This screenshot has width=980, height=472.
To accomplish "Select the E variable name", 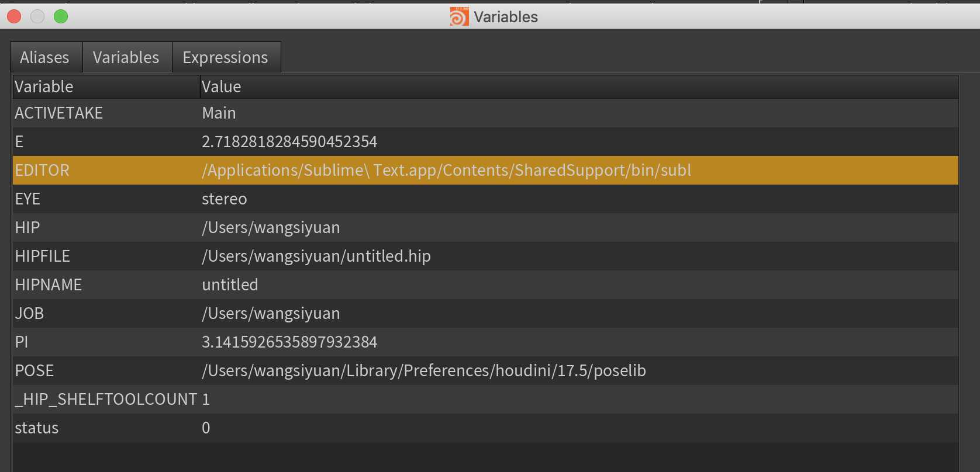I will 19,141.
